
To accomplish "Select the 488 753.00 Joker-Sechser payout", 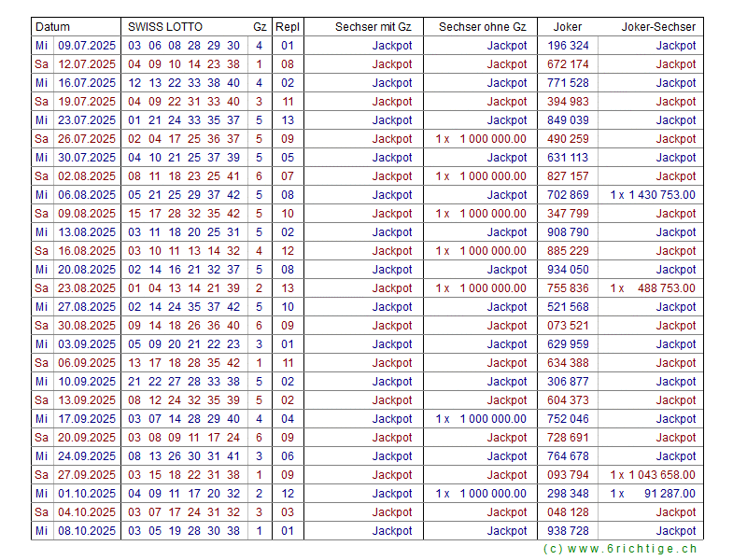I will pyautogui.click(x=653, y=288).
